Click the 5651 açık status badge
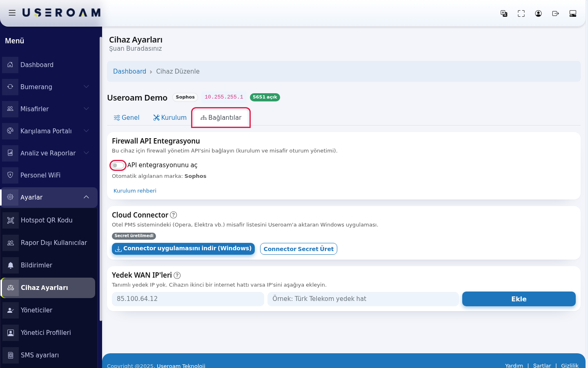The image size is (588, 368). (x=265, y=97)
